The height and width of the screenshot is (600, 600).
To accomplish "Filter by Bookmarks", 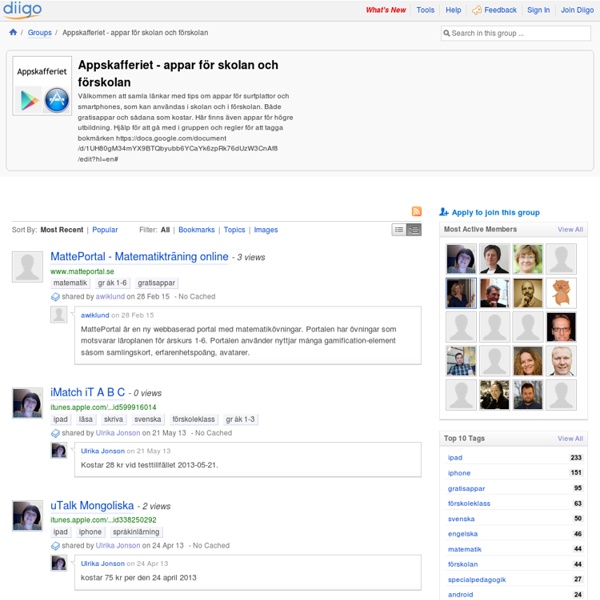I will pyautogui.click(x=196, y=230).
